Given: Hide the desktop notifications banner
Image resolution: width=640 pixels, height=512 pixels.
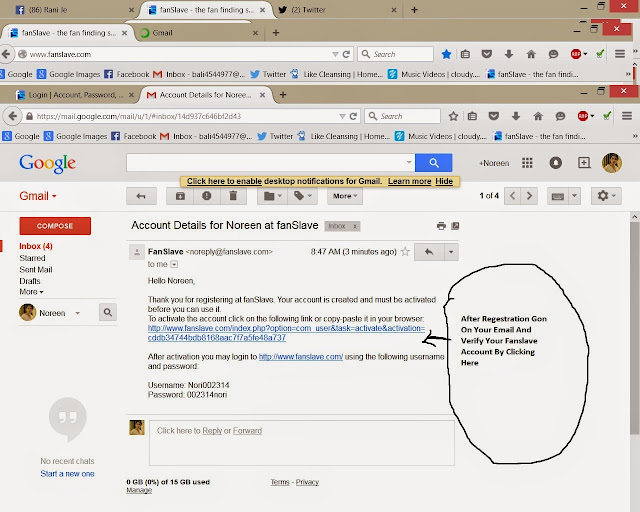Looking at the screenshot, I should [444, 181].
